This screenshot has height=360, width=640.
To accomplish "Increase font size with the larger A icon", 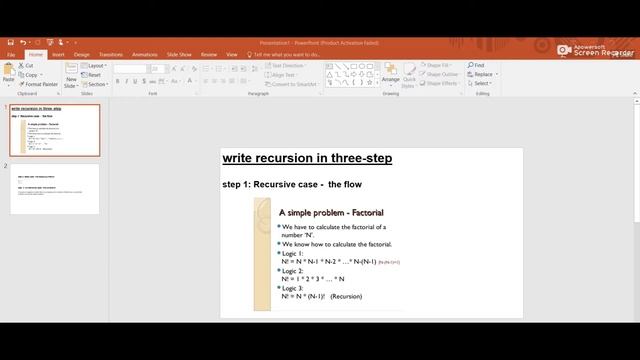I will point(174,69).
